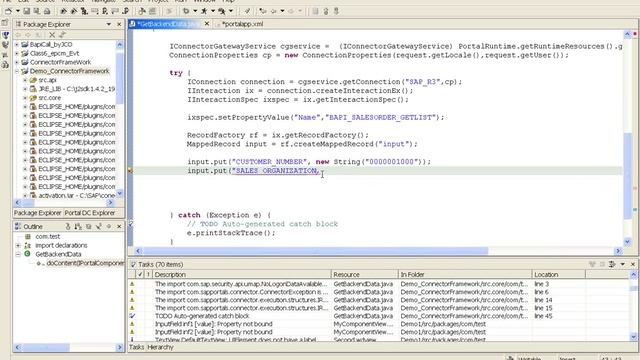640x360 pixels.
Task: Open the Back navigation history dropdown
Action: click(282, 11)
